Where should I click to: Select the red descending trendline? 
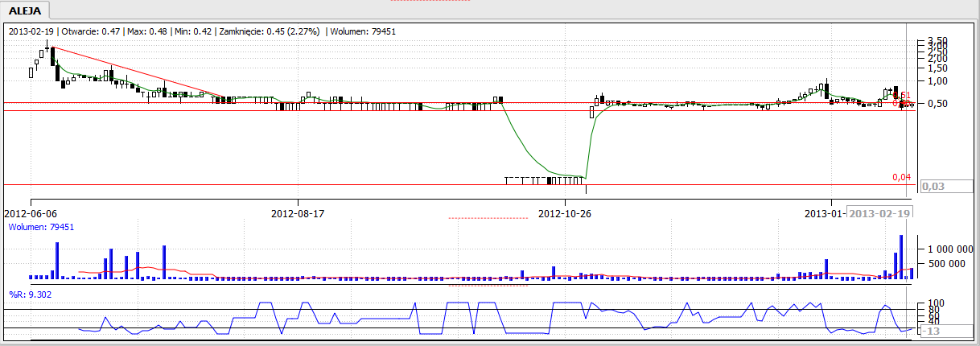click(x=137, y=72)
